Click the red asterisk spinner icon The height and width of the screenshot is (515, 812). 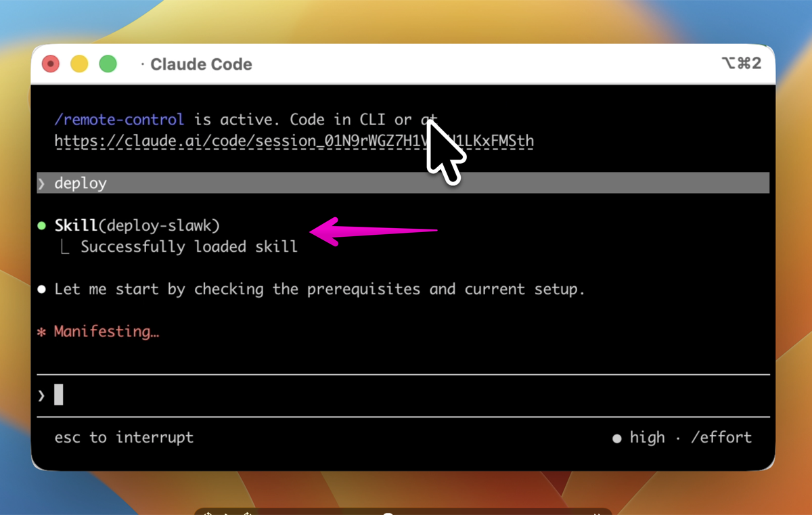tap(42, 332)
